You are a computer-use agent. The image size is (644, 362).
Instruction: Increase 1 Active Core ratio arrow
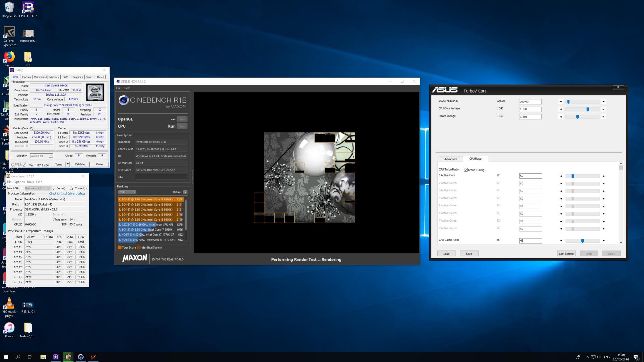[604, 176]
